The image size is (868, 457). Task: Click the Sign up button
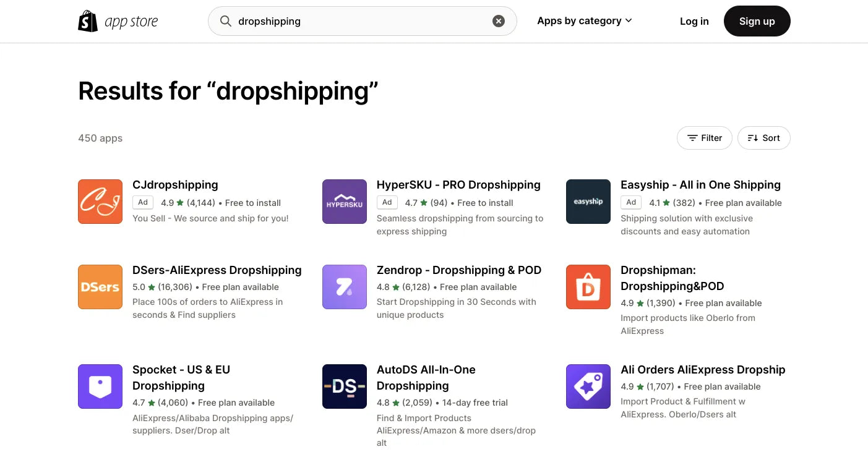click(x=757, y=20)
